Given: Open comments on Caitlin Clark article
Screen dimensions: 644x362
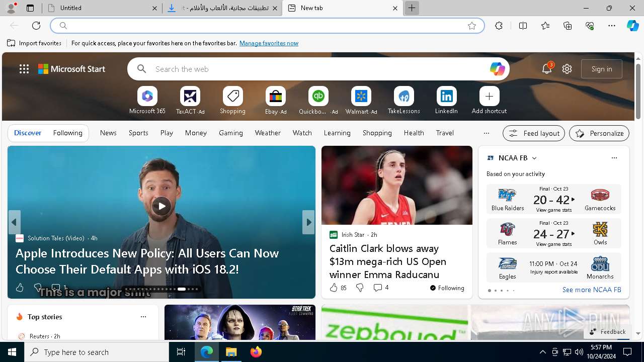Looking at the screenshot, I should tap(381, 288).
